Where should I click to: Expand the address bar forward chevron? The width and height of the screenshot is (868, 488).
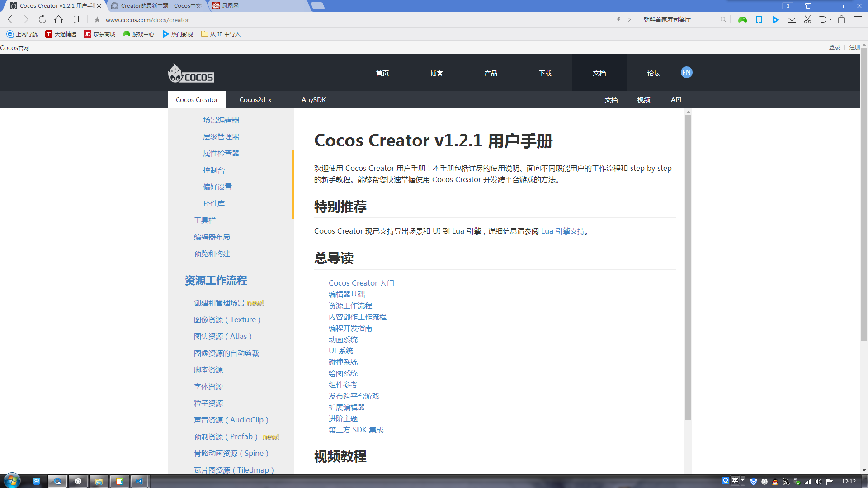[629, 19]
